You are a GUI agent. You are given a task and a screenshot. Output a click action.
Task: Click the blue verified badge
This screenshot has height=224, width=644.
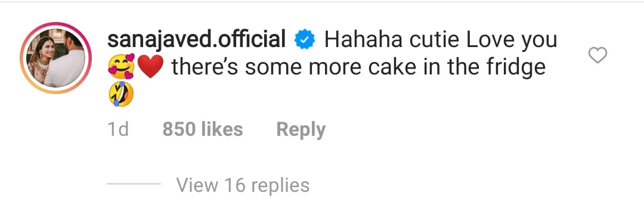[305, 41]
